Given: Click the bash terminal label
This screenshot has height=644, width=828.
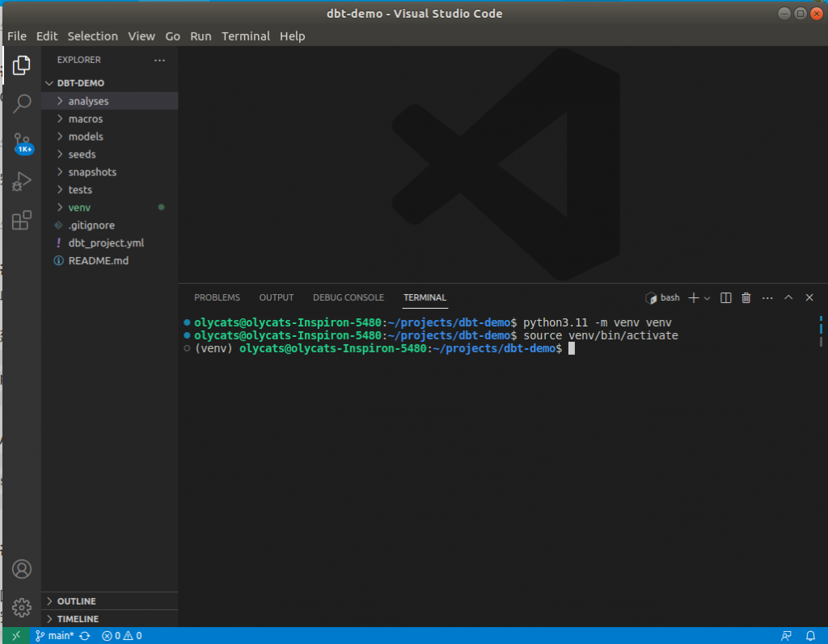Looking at the screenshot, I should [x=663, y=297].
